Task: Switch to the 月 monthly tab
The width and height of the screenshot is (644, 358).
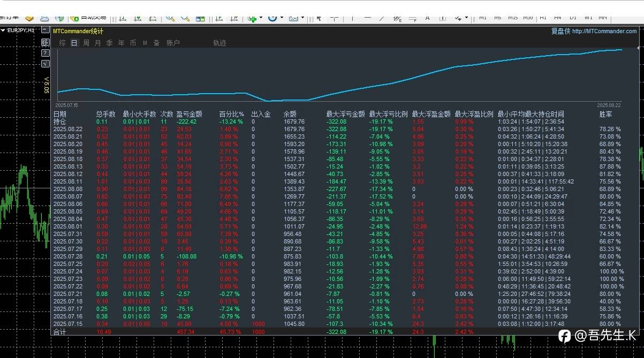Action: pyautogui.click(x=98, y=43)
